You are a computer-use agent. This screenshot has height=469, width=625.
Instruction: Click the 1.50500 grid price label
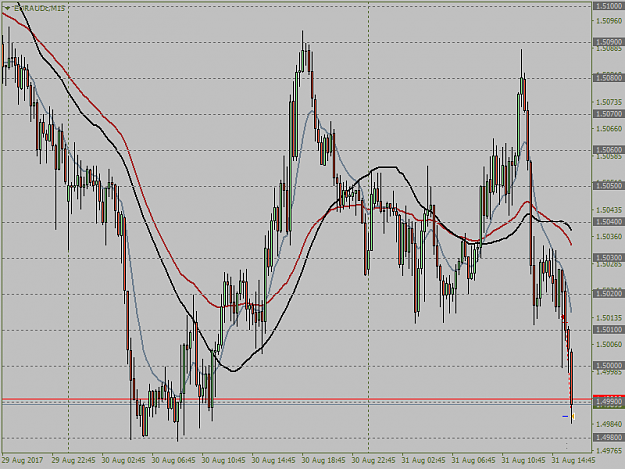pos(609,186)
